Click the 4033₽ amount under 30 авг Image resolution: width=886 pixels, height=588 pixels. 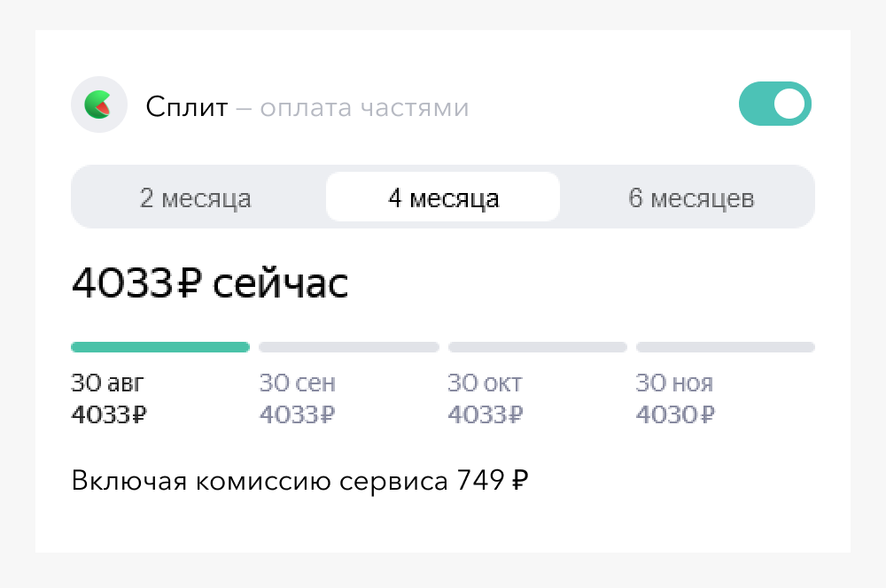click(109, 414)
